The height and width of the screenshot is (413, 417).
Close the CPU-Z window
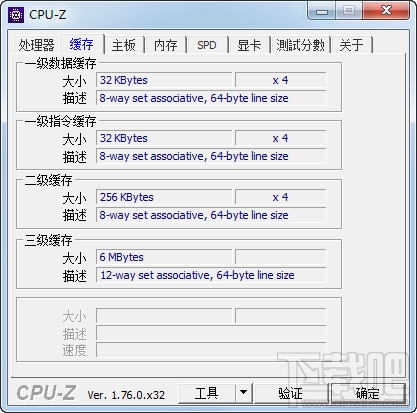pyautogui.click(x=386, y=11)
